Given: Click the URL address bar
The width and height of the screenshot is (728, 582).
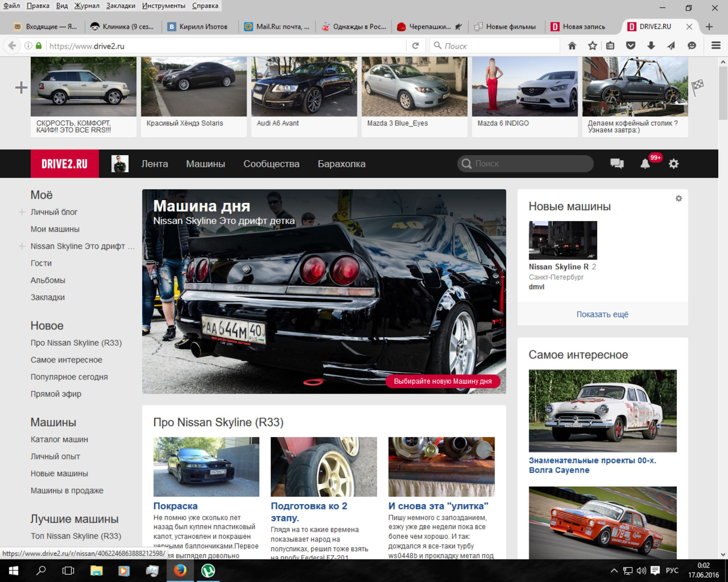Looking at the screenshot, I should click(226, 46).
